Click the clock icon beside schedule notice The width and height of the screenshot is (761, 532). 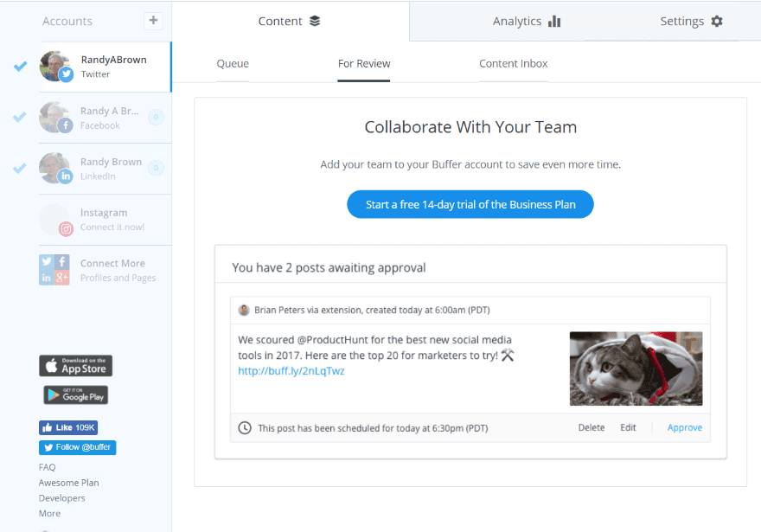pos(245,427)
